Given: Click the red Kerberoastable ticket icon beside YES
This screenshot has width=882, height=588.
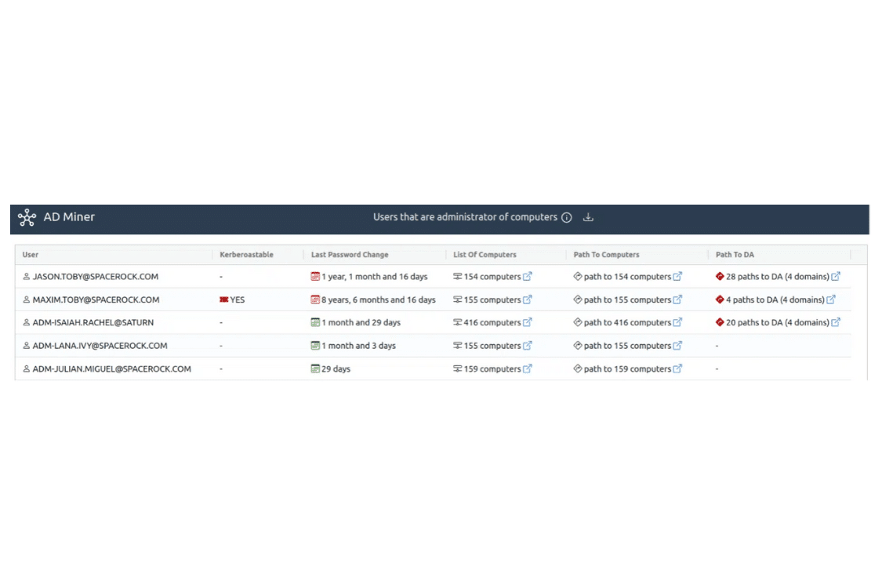Looking at the screenshot, I should point(224,299).
